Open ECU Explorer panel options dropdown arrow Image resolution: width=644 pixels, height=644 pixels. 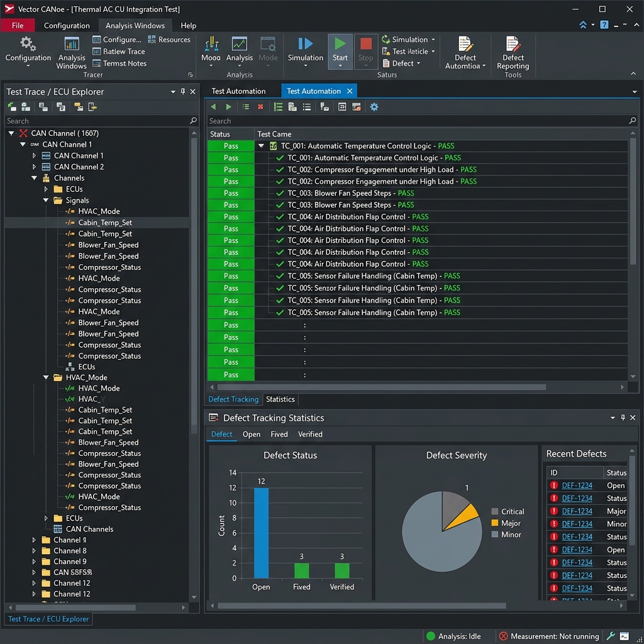point(173,92)
